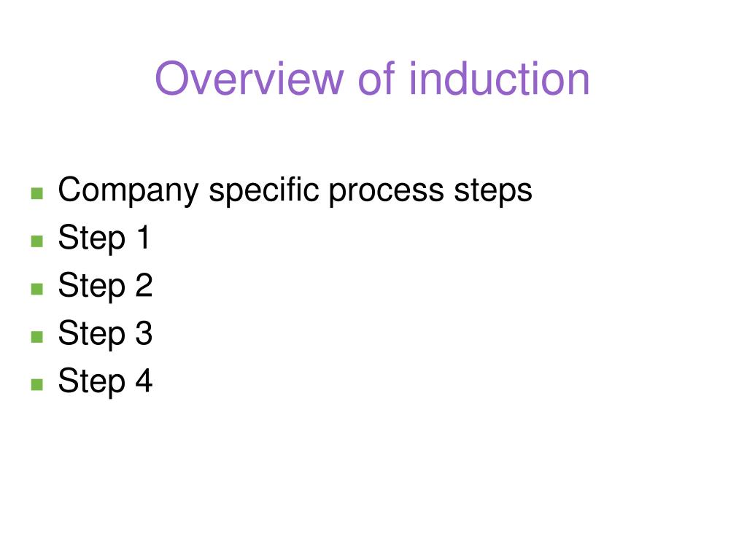Click the numeral '4' after Step
This screenshot has height=560, width=747.
pyautogui.click(x=144, y=379)
